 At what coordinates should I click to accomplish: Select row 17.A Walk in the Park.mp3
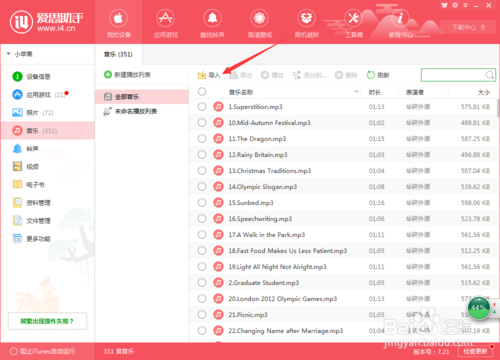[x=343, y=235]
